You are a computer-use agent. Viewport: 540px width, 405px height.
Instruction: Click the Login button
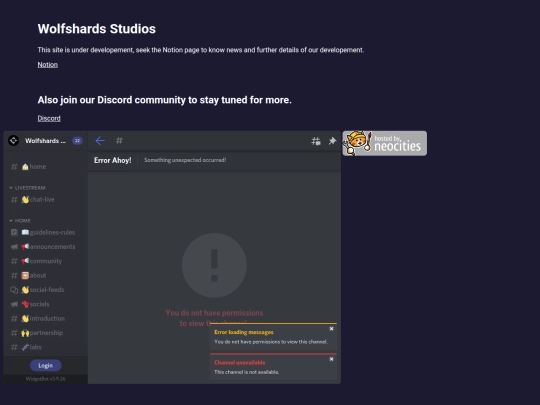click(45, 365)
